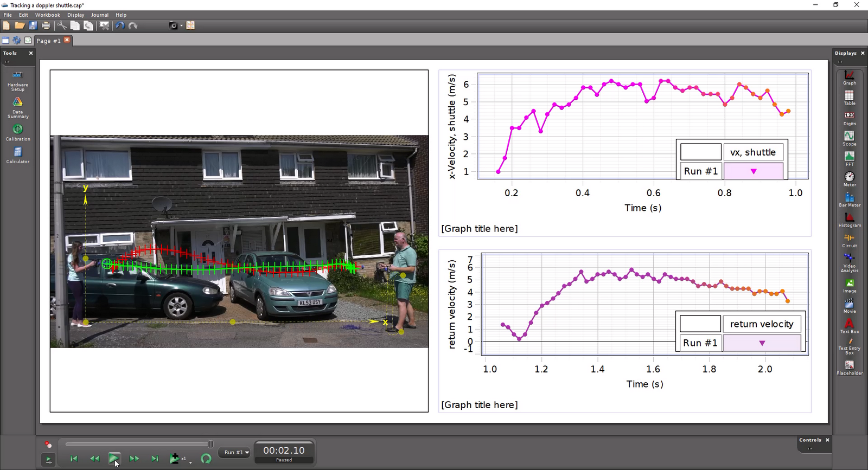This screenshot has height=470, width=868.
Task: Click the Scope display icon
Action: tap(849, 138)
